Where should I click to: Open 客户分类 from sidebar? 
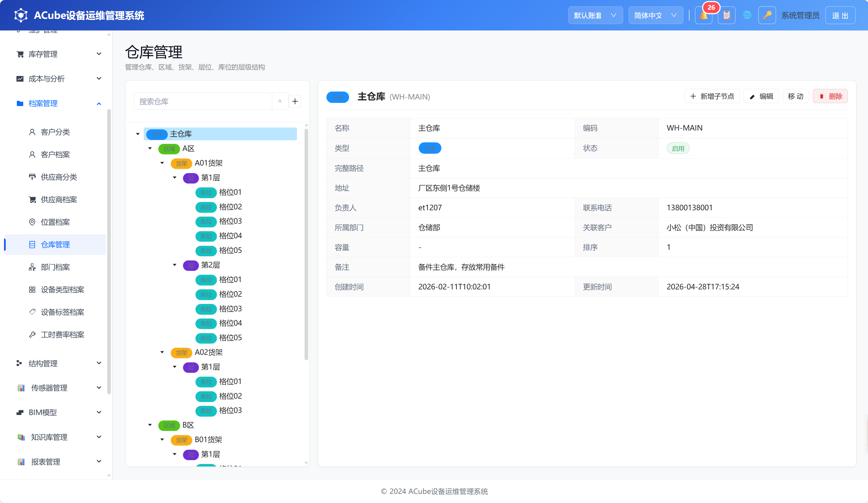coord(55,132)
